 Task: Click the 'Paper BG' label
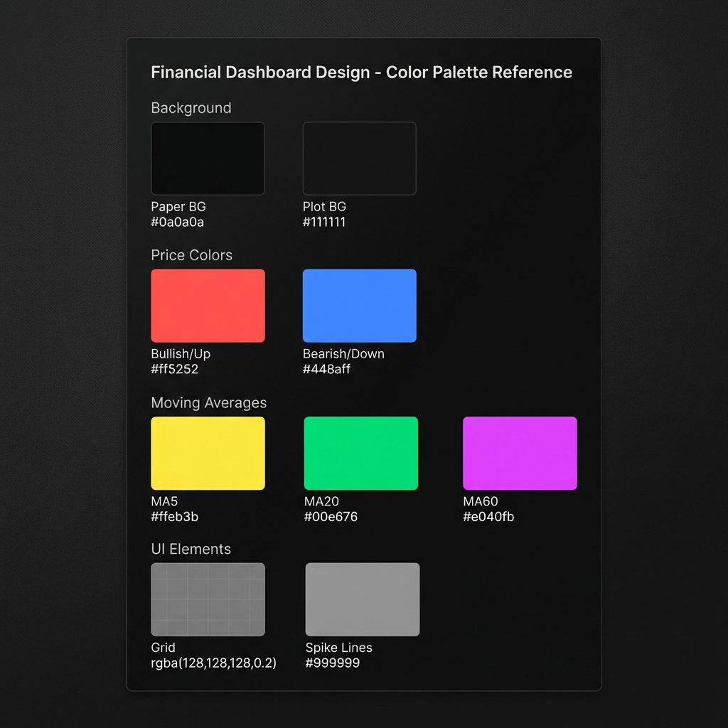click(x=178, y=207)
